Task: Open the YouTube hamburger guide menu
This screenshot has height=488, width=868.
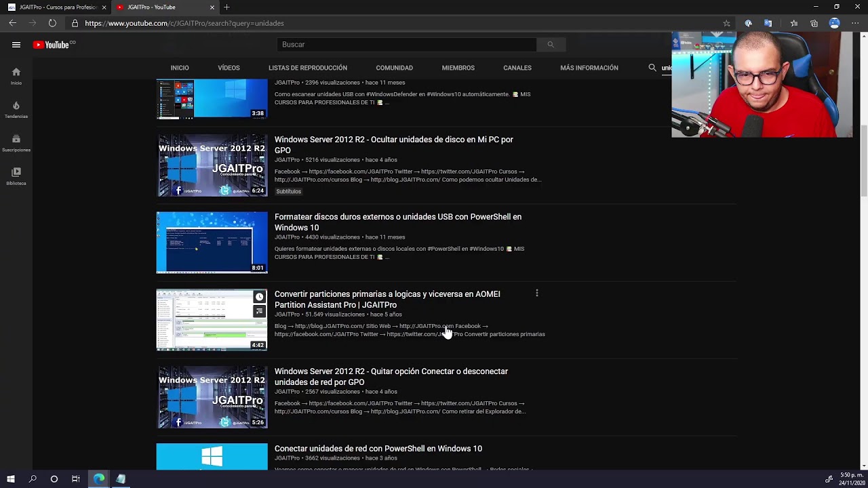Action: tap(16, 45)
